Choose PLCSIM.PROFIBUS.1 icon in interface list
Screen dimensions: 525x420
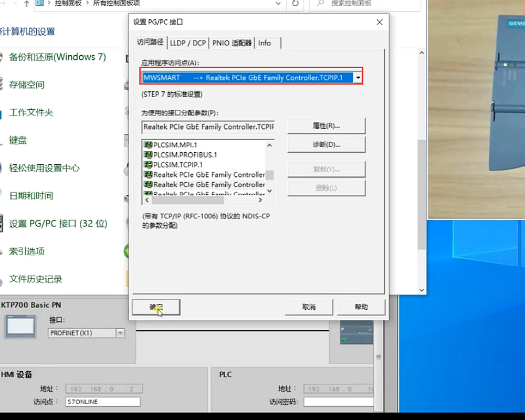[x=148, y=155]
